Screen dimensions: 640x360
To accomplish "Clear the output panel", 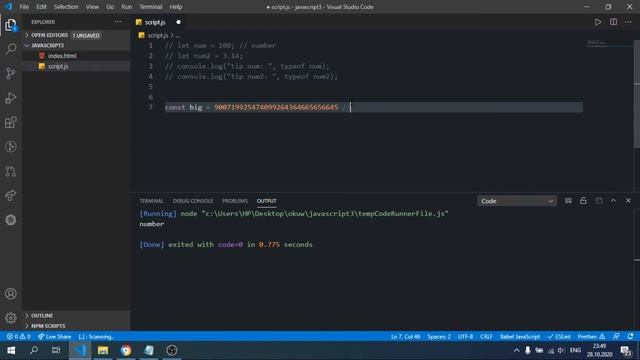I will [x=568, y=201].
